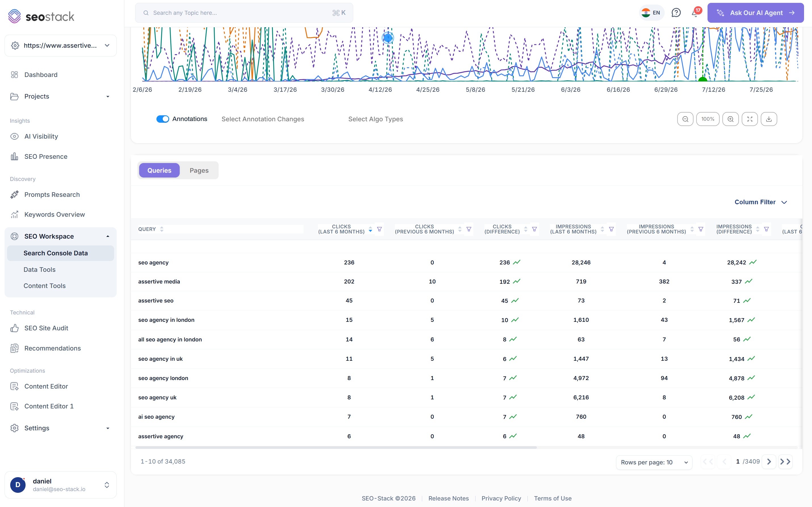The width and height of the screenshot is (812, 507).
Task: Sort by Clicks (Difference) arrows
Action: pyautogui.click(x=526, y=229)
